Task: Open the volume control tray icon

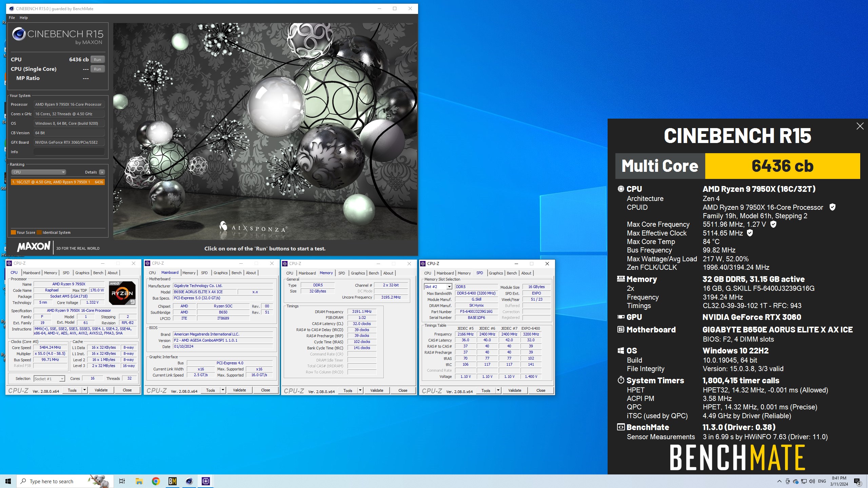Action: pyautogui.click(x=812, y=481)
